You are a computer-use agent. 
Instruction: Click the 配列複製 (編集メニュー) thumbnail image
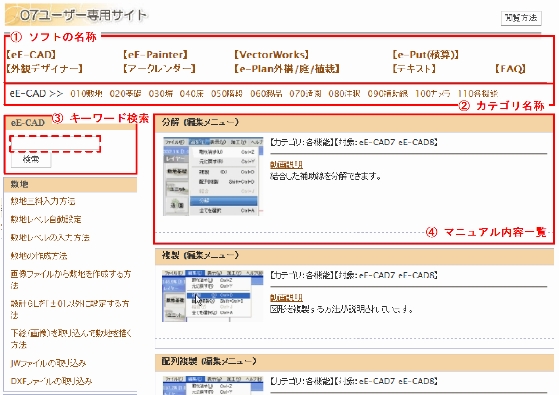pyautogui.click(x=213, y=385)
